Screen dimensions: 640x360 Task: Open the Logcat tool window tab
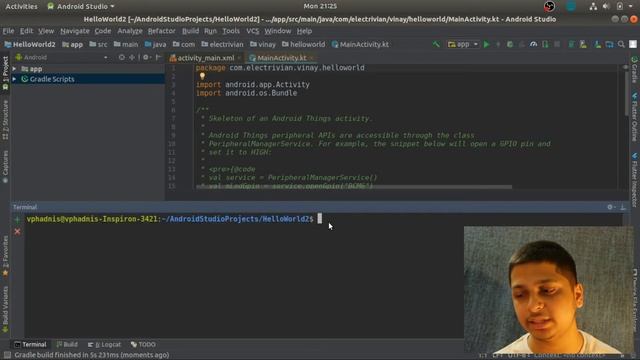104,344
